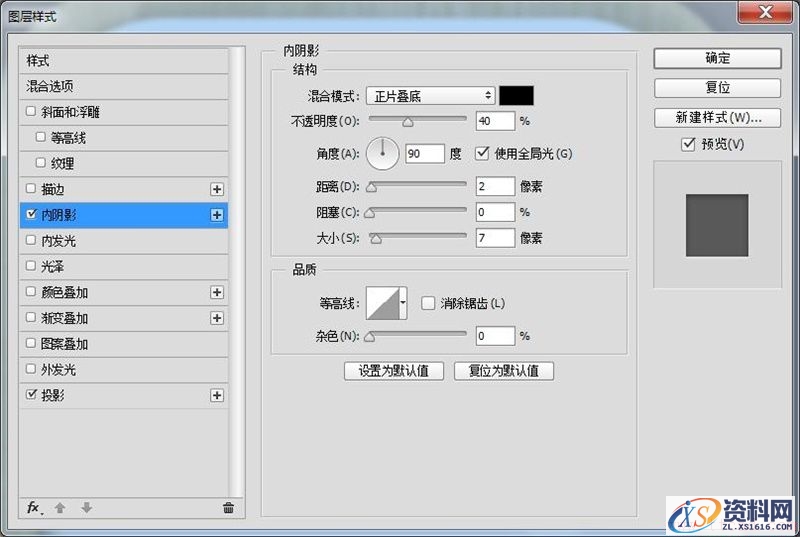Enable the 外发光 checkbox
This screenshot has width=800, height=537.
[31, 369]
